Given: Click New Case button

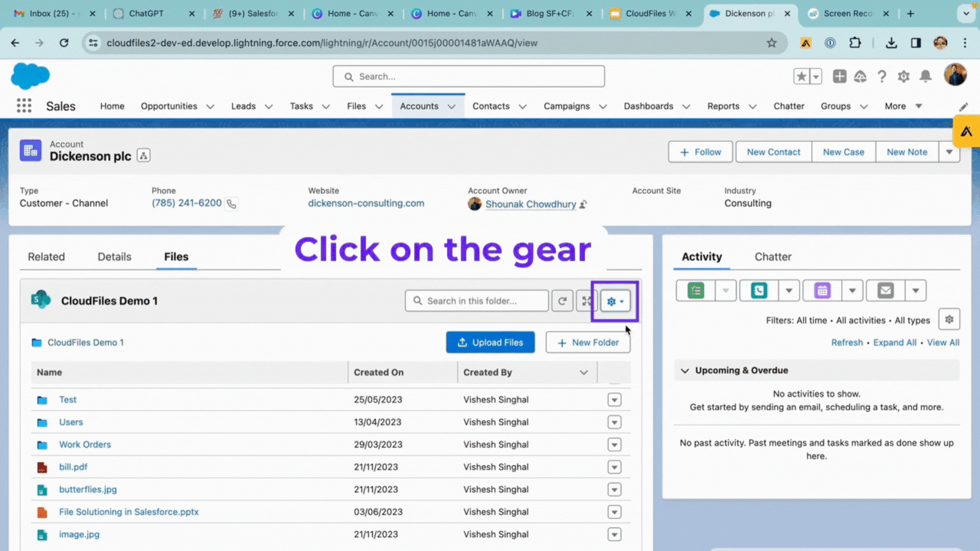Looking at the screenshot, I should tap(843, 152).
